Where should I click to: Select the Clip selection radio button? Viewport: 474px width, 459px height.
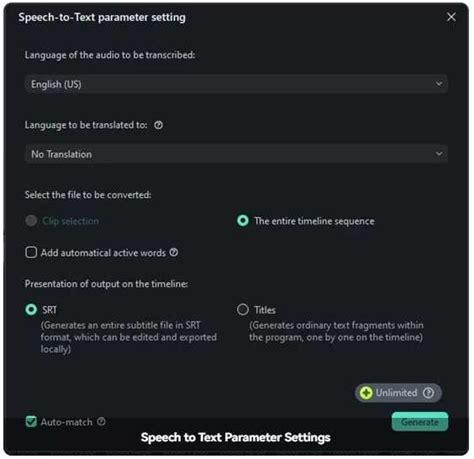click(31, 221)
